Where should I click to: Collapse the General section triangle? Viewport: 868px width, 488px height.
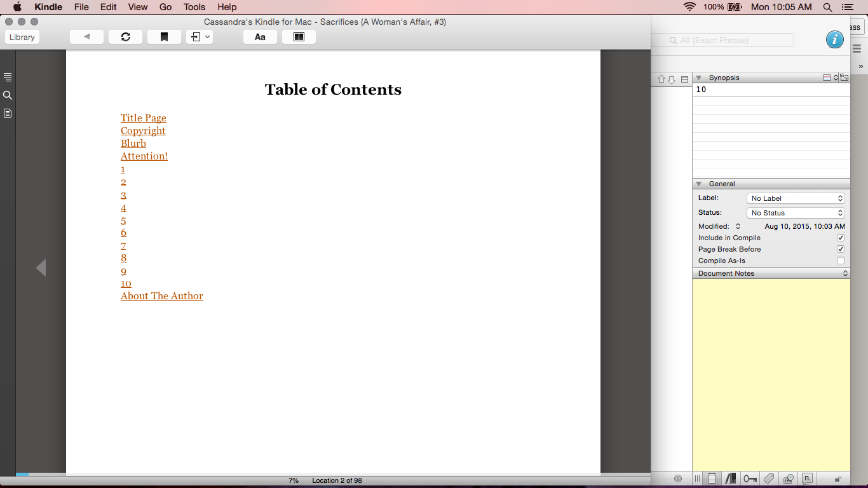699,184
